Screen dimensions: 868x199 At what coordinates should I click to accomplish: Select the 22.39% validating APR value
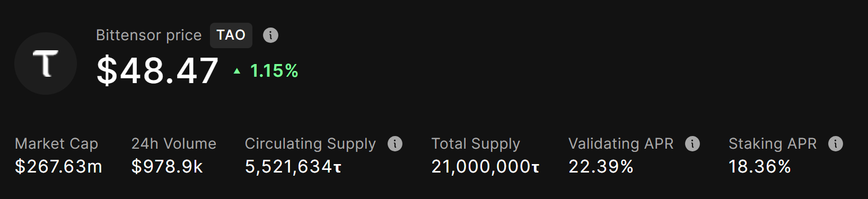click(x=601, y=167)
